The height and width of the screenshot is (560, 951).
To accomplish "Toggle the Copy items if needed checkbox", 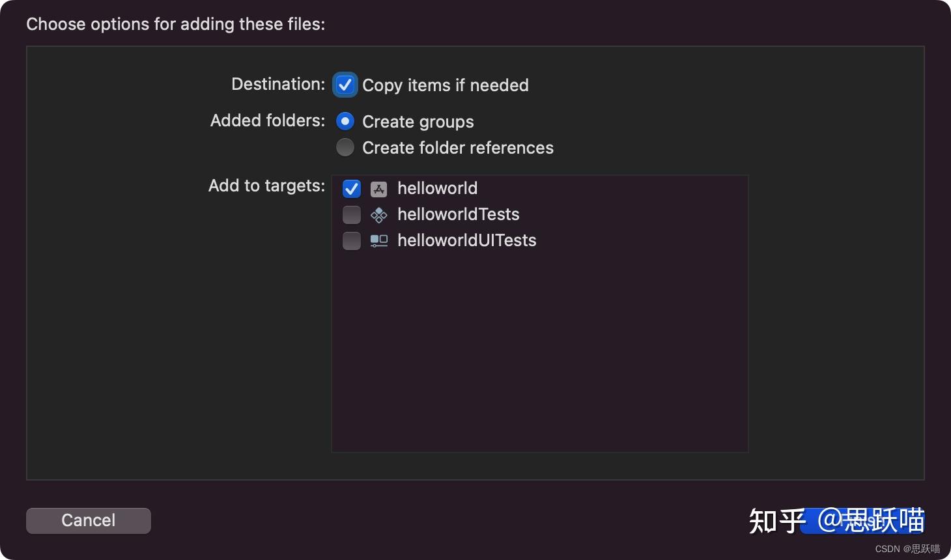I will tap(345, 85).
